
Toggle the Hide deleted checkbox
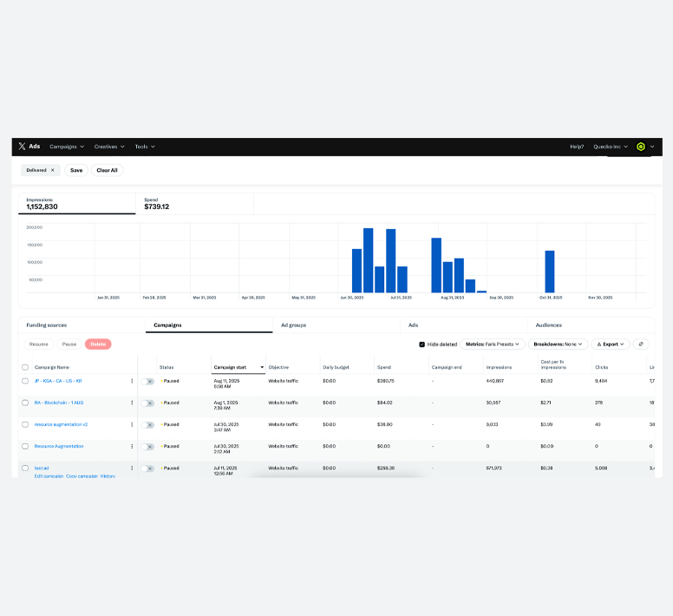pyautogui.click(x=422, y=344)
